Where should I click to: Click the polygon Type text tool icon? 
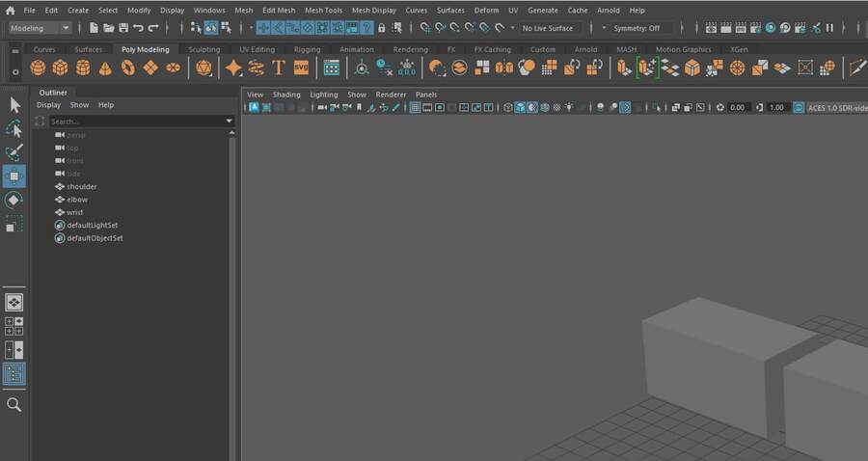(x=279, y=68)
